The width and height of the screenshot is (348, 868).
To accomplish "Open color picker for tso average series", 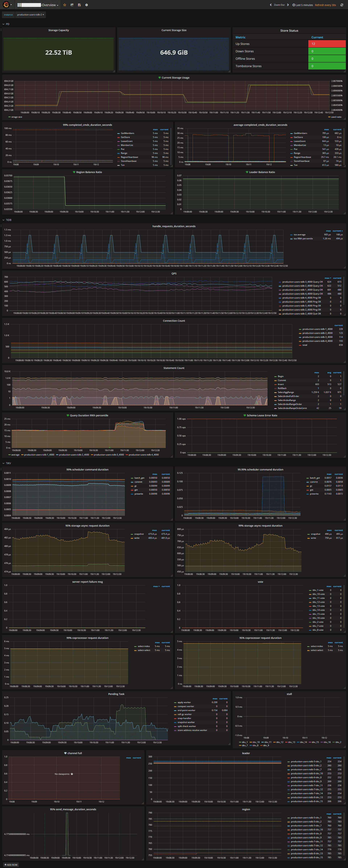I will click(x=291, y=235).
